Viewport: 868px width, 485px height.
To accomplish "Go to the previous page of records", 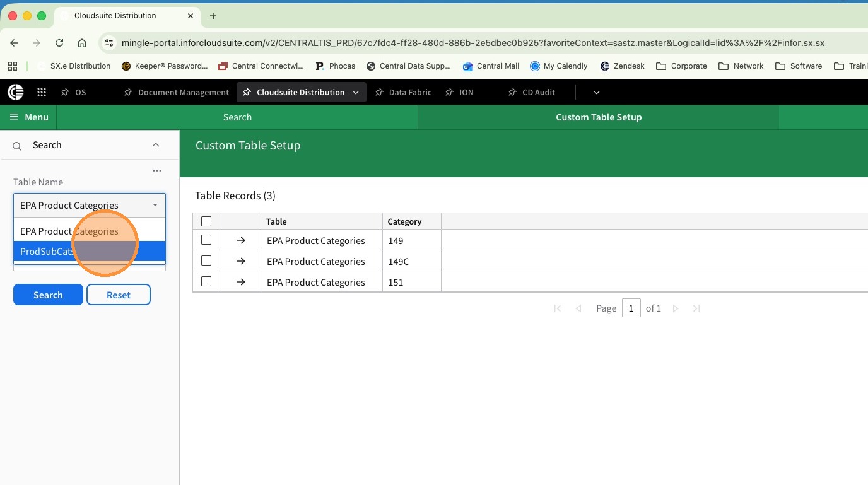I will (x=578, y=308).
